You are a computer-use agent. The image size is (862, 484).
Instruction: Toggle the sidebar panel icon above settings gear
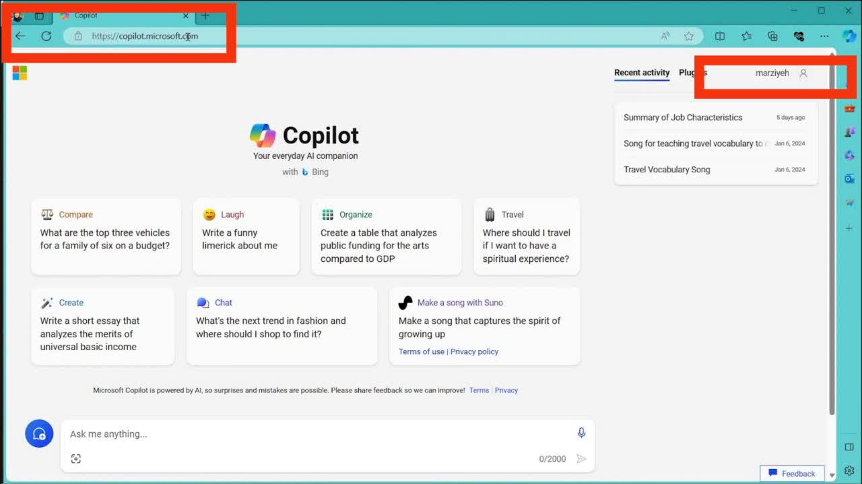pyautogui.click(x=849, y=447)
